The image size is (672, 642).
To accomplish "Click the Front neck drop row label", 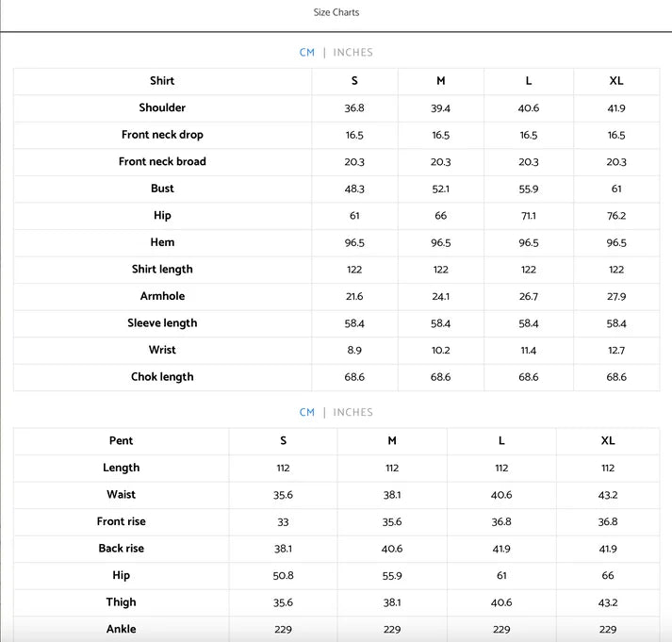I will pyautogui.click(x=162, y=135).
